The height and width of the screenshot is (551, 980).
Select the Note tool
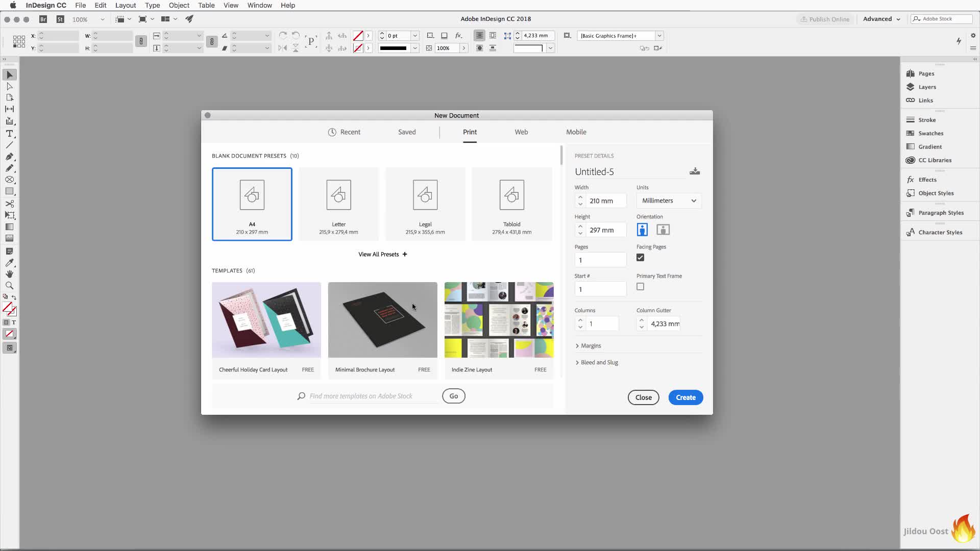[x=10, y=251]
